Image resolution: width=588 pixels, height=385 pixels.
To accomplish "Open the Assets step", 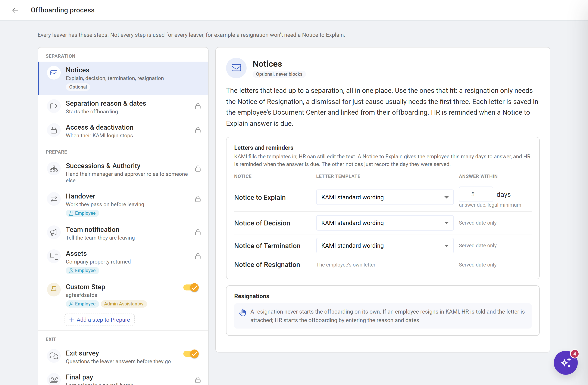I will (x=123, y=262).
